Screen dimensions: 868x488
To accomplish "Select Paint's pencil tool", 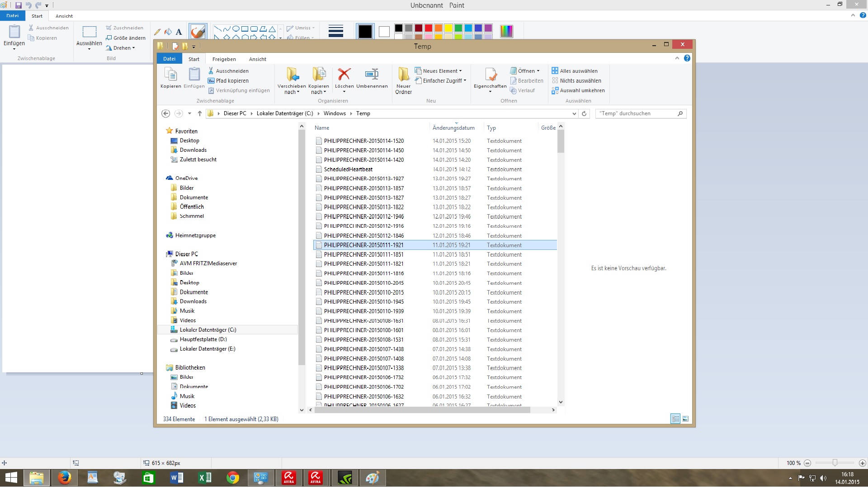I will coord(157,32).
